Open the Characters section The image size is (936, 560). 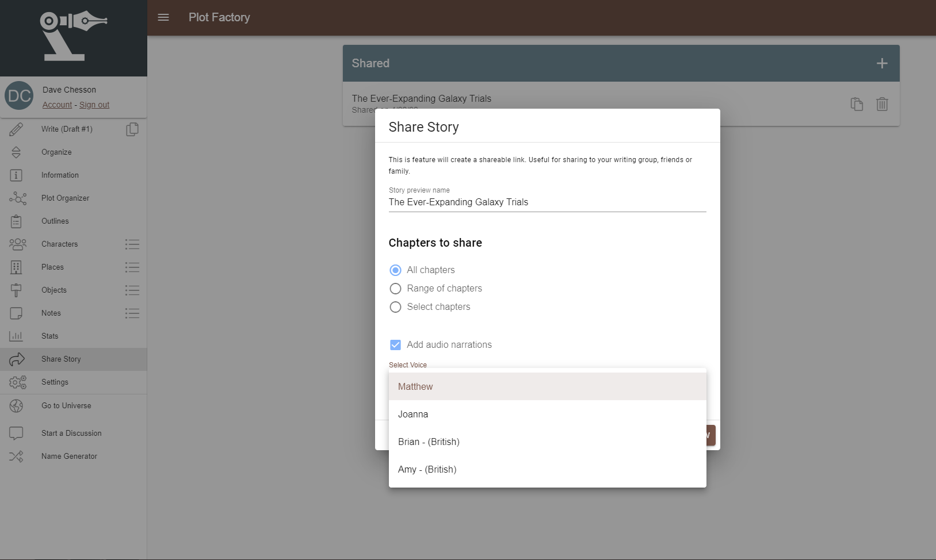[x=59, y=244]
